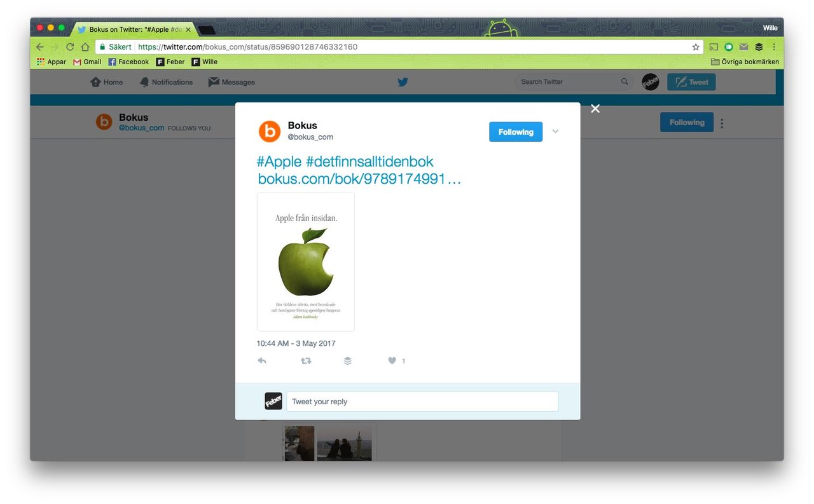The height and width of the screenshot is (504, 814).
Task: Open Twitter Notifications
Action: pos(166,82)
